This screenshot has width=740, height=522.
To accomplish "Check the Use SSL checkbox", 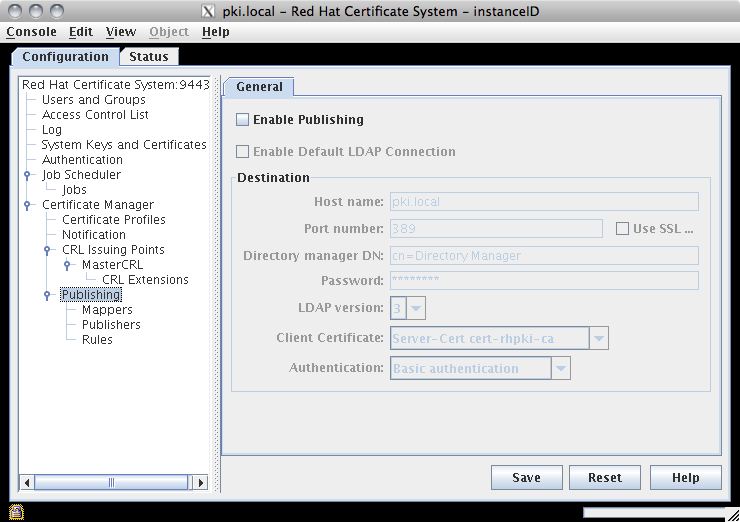I will (x=622, y=229).
